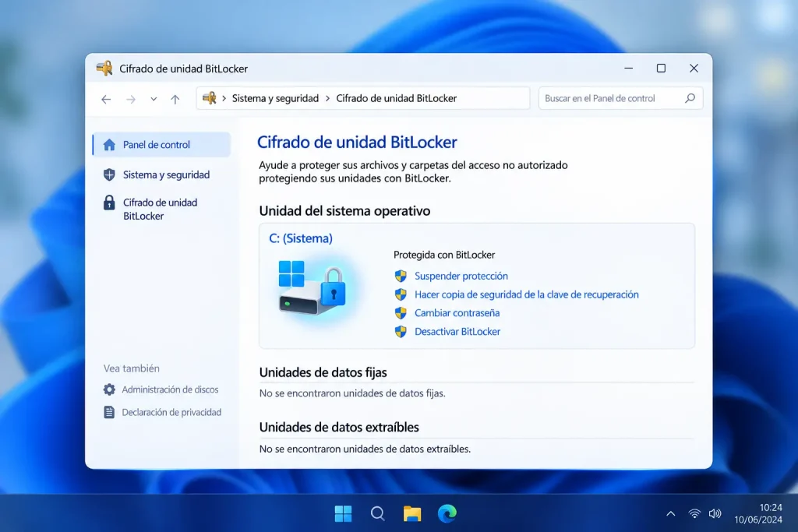The width and height of the screenshot is (798, 532).
Task: Go forward using the right arrow button
Action: 131,99
